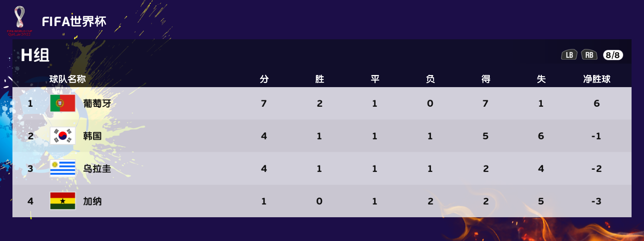Image resolution: width=644 pixels, height=241 pixels.
Task: Select the 乌拉圭 team name
Action: coord(97,169)
